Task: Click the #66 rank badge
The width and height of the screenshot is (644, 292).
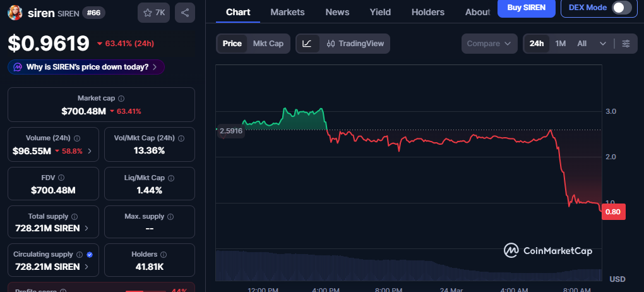Action: click(94, 13)
